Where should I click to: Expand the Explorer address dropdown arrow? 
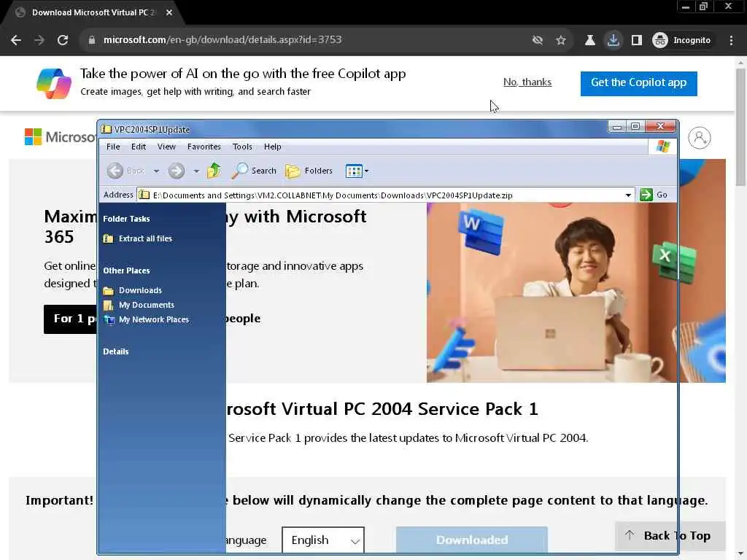pos(628,195)
